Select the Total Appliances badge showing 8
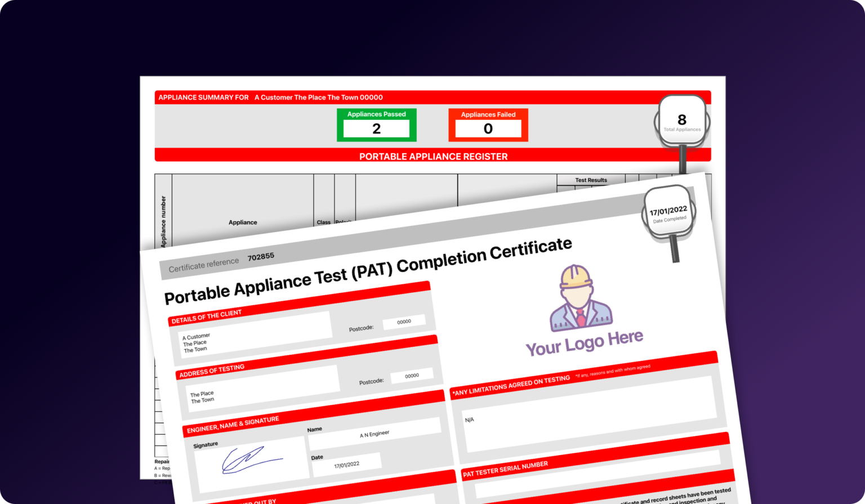This screenshot has width=865, height=504. coord(682,120)
